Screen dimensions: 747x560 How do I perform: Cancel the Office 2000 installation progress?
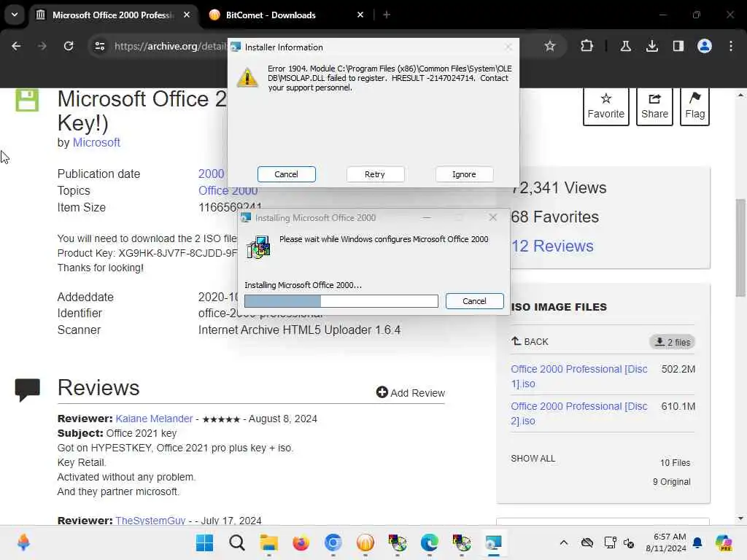(x=474, y=301)
